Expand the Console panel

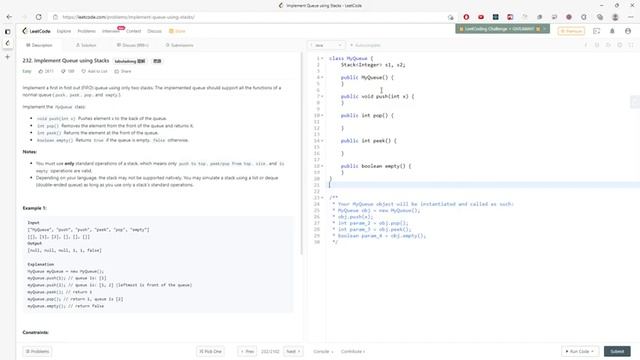click(323, 351)
